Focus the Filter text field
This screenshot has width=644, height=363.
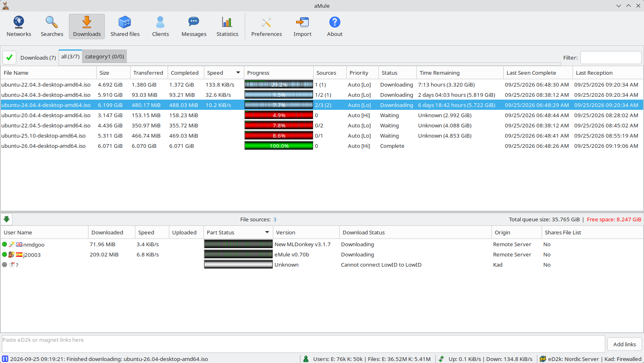tap(611, 58)
